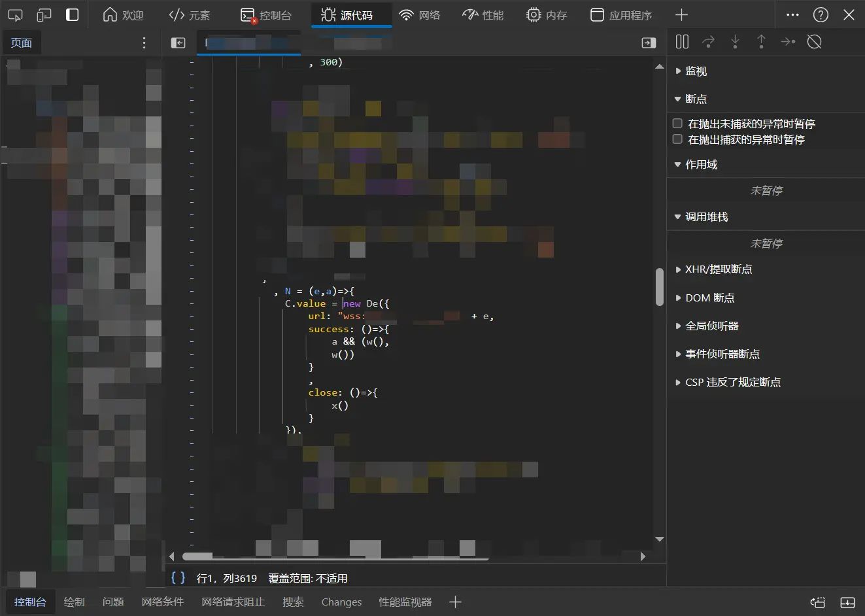Open the DevTools more options ellipsis

click(x=792, y=15)
